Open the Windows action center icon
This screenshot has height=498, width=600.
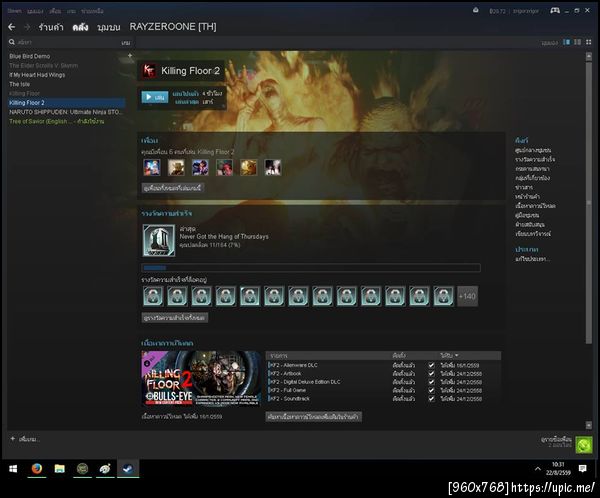point(583,469)
